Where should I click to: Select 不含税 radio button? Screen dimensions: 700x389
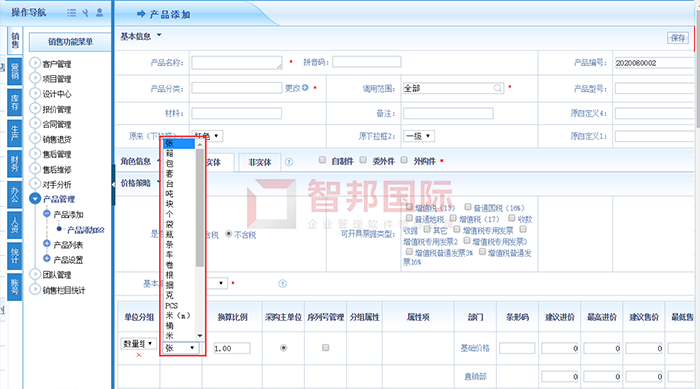point(229,234)
